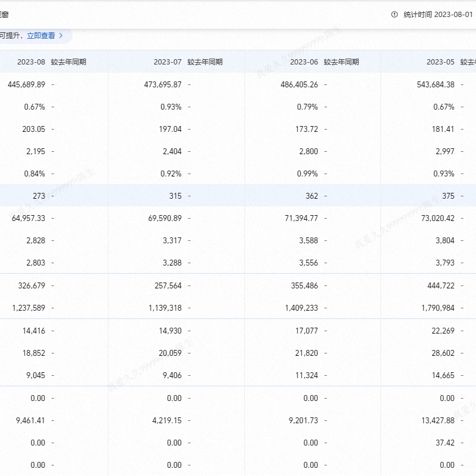The height and width of the screenshot is (476, 476).
Task: Click the 9,461.41 cell under 2023-08
Action: [30, 420]
